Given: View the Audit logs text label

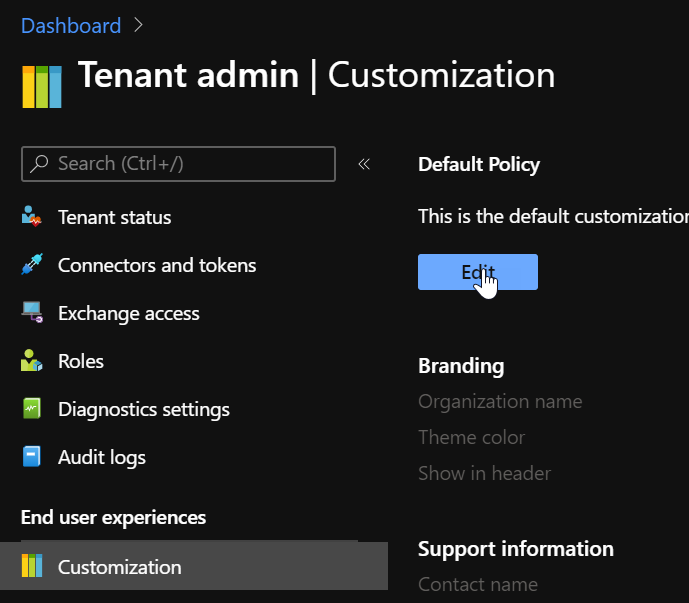Looking at the screenshot, I should 102,457.
